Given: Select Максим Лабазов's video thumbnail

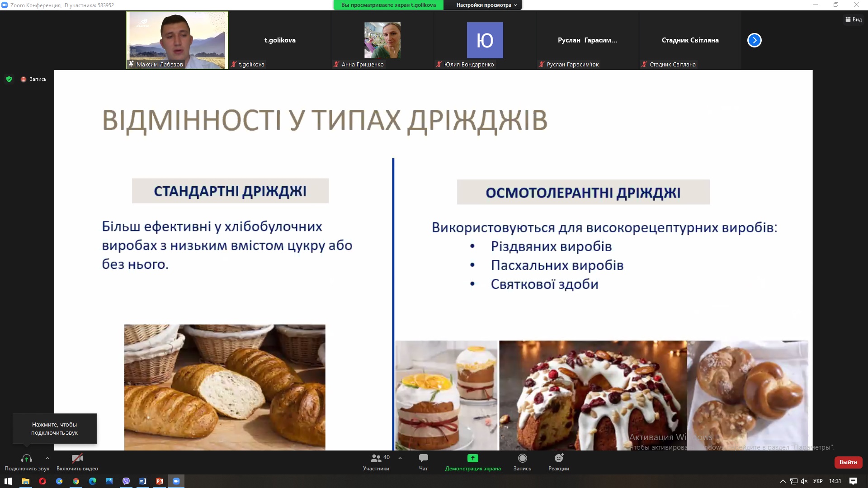Looking at the screenshot, I should (177, 40).
